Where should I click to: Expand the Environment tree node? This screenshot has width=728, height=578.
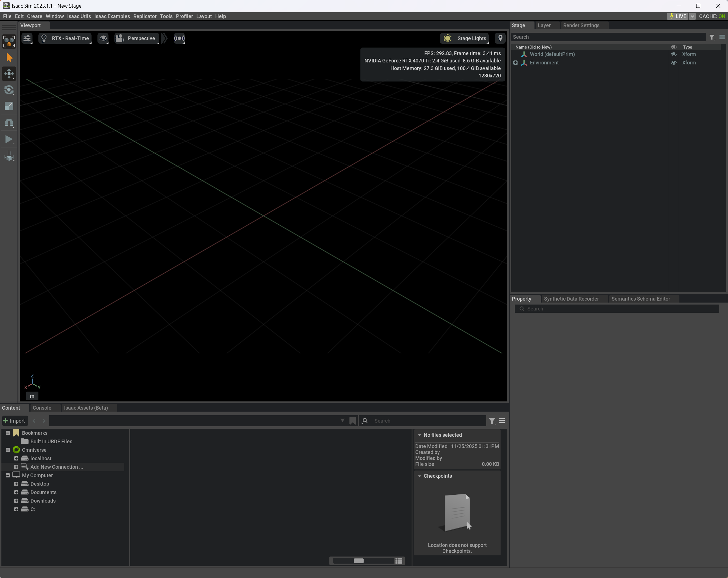click(x=515, y=63)
